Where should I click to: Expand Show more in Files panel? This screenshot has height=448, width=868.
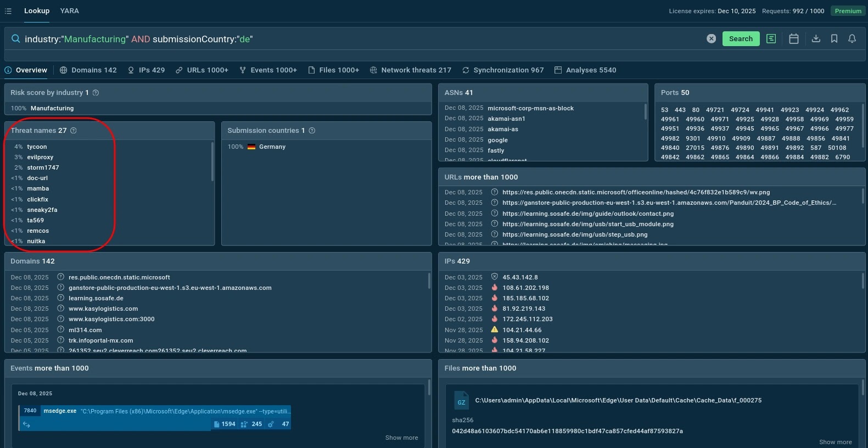[x=835, y=442]
